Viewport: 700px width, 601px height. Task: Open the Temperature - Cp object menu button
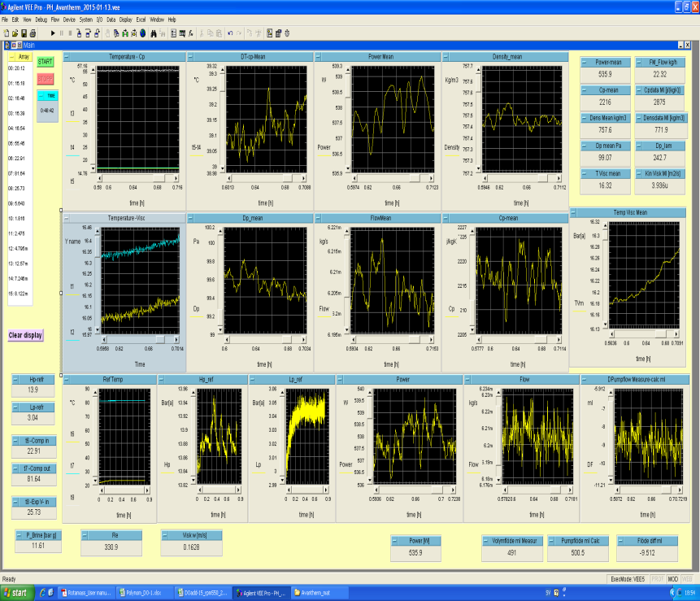(67, 57)
